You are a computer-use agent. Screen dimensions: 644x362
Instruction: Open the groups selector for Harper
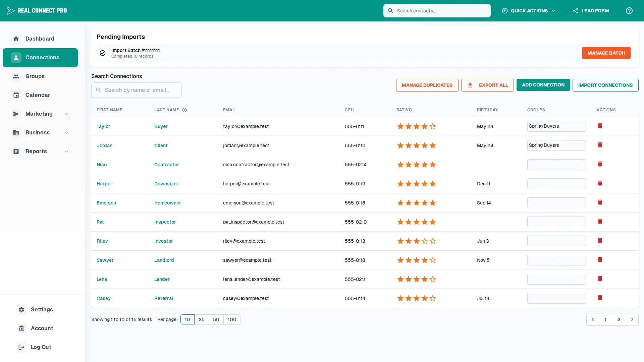pyautogui.click(x=556, y=184)
